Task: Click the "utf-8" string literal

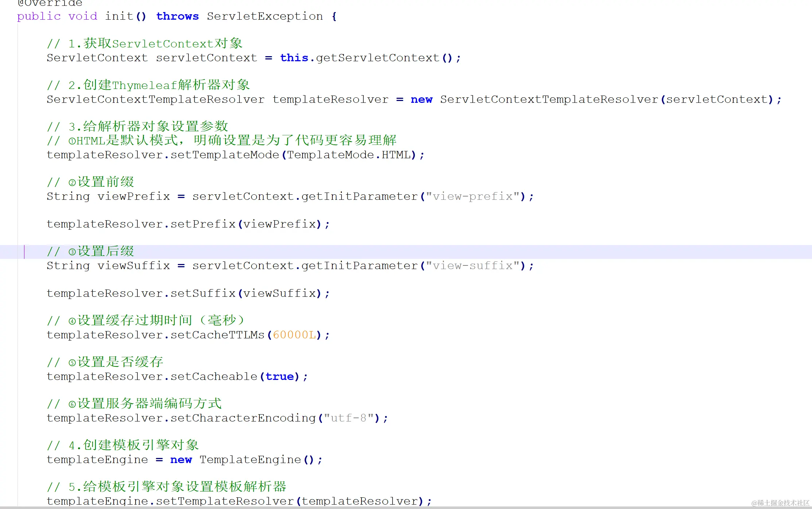Action: point(349,418)
